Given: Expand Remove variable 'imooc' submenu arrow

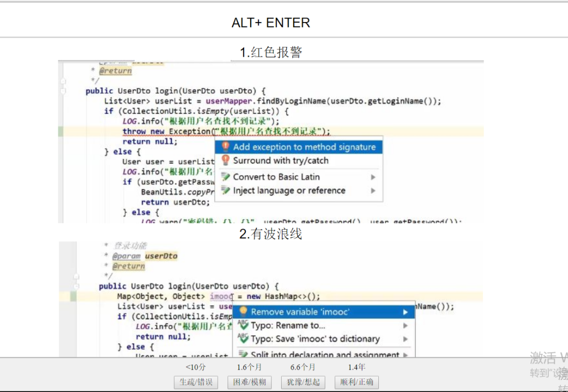Looking at the screenshot, I should coord(406,312).
